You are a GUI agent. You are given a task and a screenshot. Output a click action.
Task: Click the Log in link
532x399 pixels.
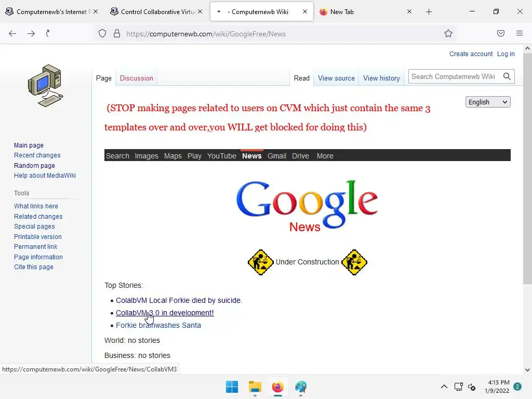click(x=506, y=54)
